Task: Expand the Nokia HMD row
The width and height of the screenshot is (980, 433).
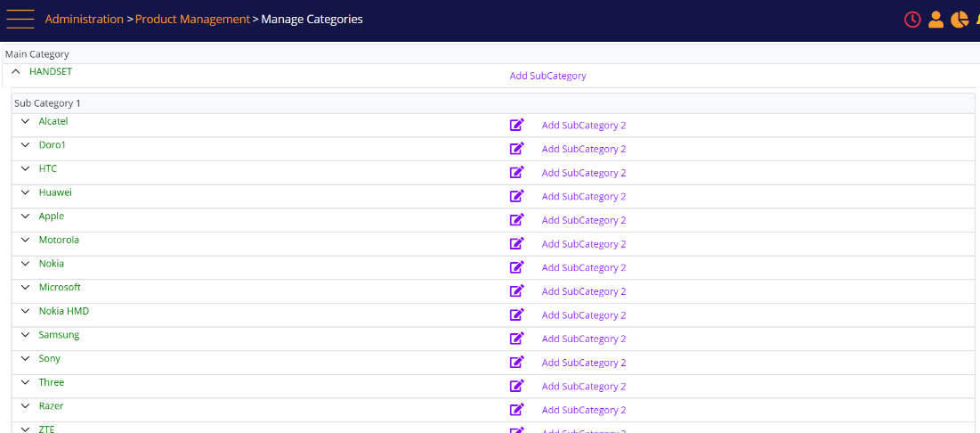Action: (25, 312)
